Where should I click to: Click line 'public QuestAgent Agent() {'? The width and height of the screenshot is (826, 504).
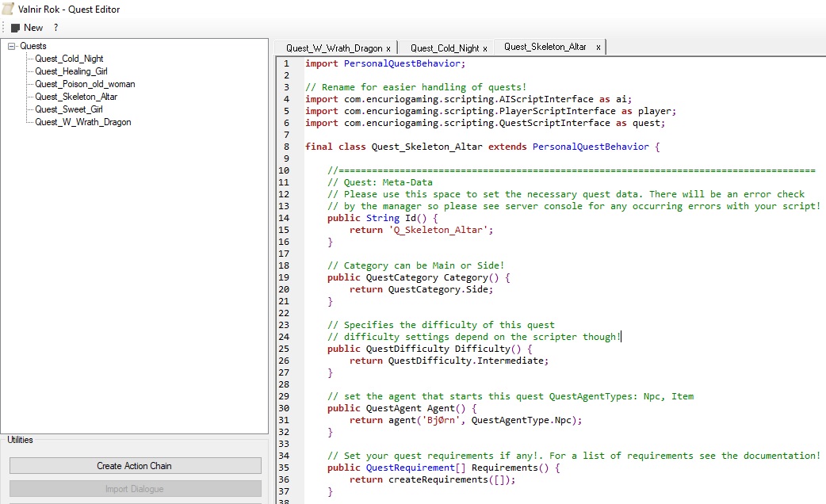402,408
